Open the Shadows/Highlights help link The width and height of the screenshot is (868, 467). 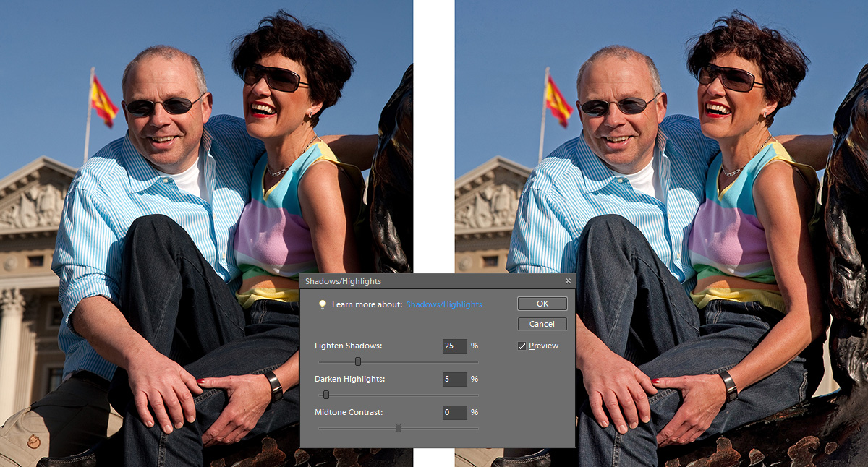click(443, 305)
